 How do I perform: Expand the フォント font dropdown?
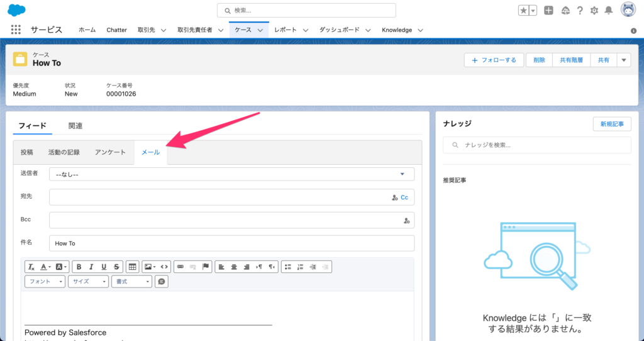45,282
